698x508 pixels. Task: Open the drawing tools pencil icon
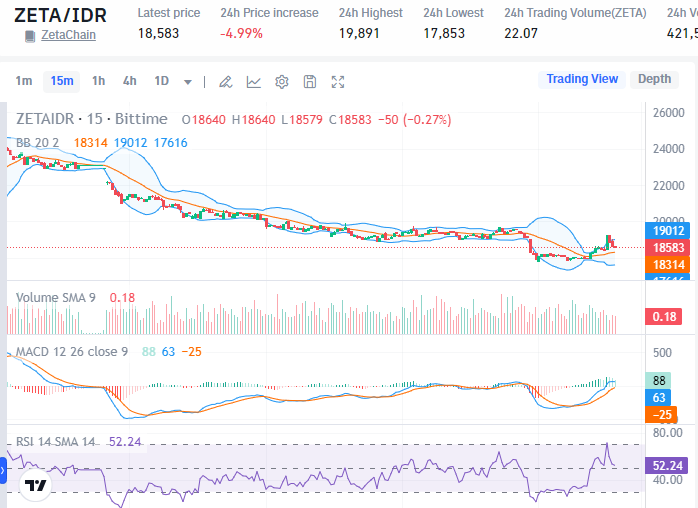click(x=226, y=82)
